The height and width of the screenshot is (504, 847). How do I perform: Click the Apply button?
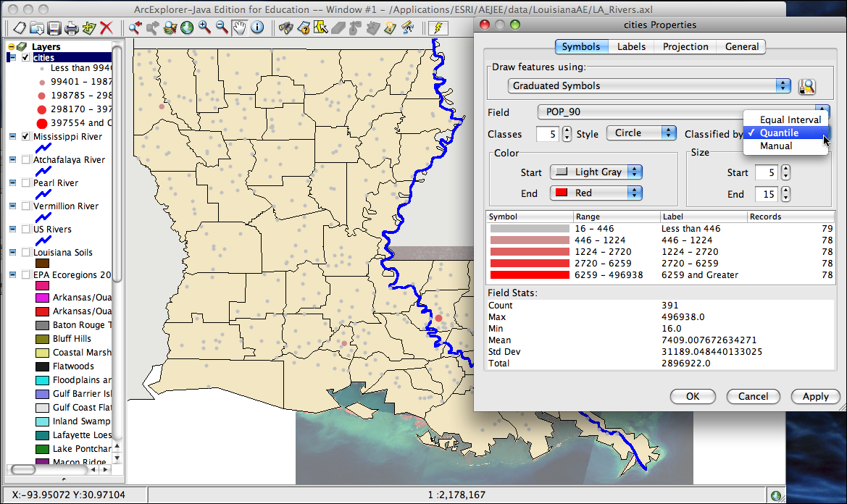[x=815, y=396]
